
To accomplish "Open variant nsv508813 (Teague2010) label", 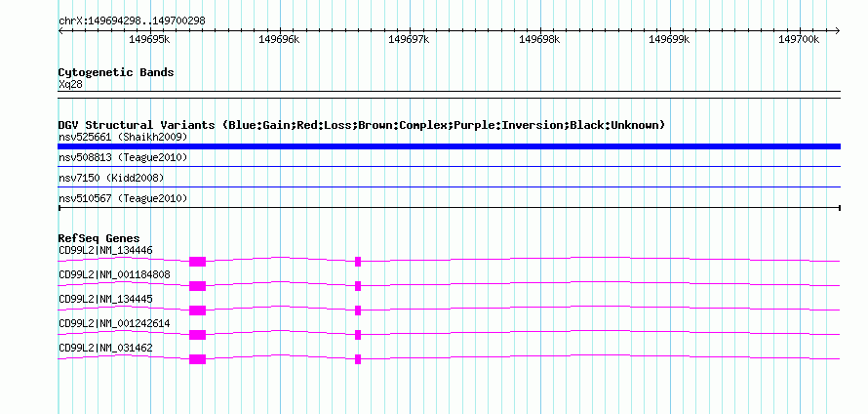I will coord(123,157).
